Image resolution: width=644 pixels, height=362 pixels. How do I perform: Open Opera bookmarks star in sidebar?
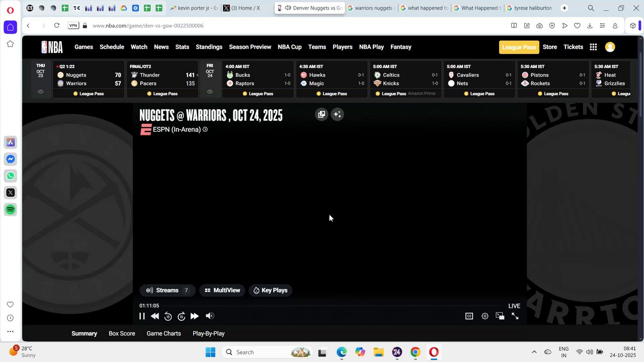tap(10, 44)
